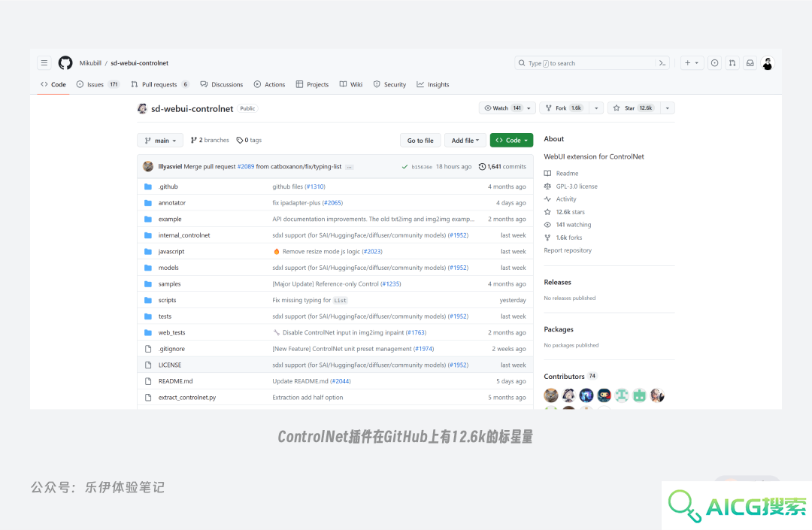Open the issues icon in header
Screen dimensions: 812x530
click(x=715, y=63)
